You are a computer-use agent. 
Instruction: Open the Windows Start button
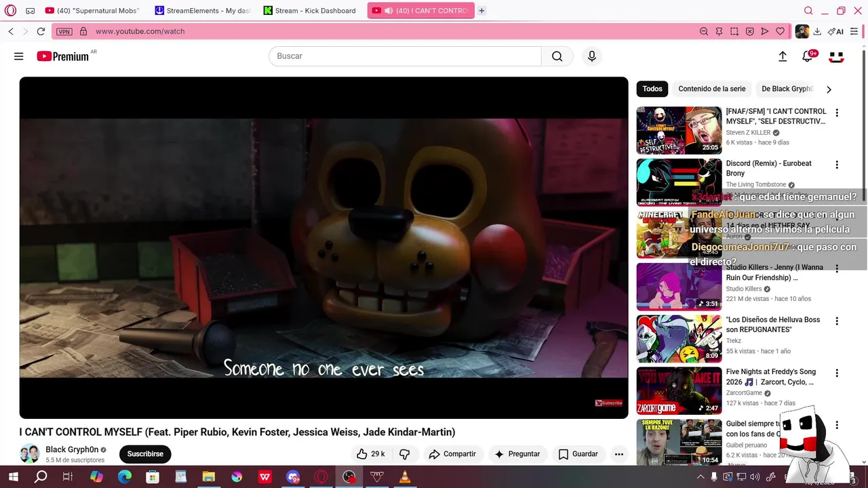point(13,477)
